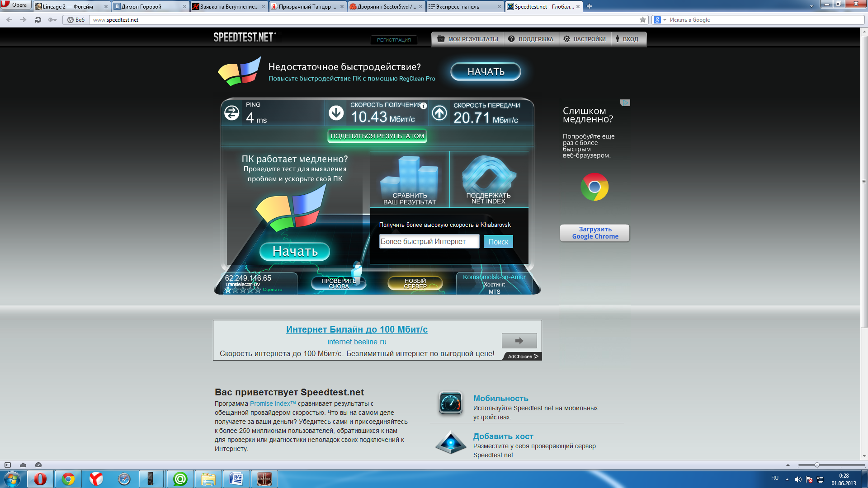
Task: Click the AdChoices label
Action: (x=523, y=357)
